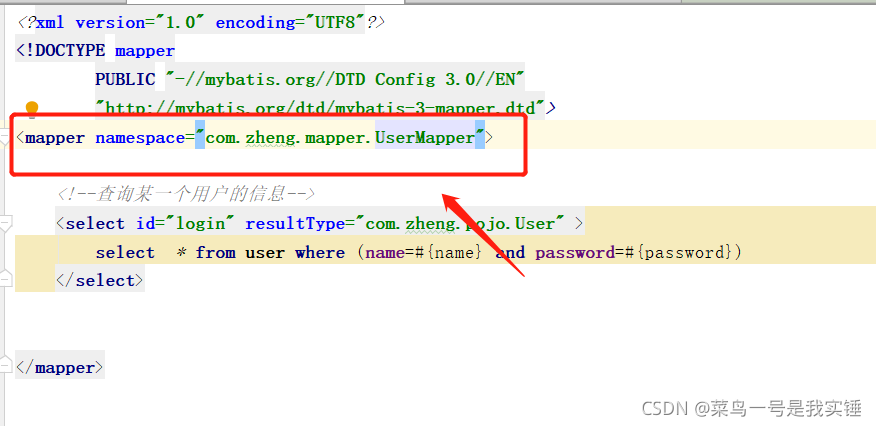This screenshot has height=426, width=876.
Task: Click the '<!DOCTYPE' declaration text
Action: pos(61,51)
